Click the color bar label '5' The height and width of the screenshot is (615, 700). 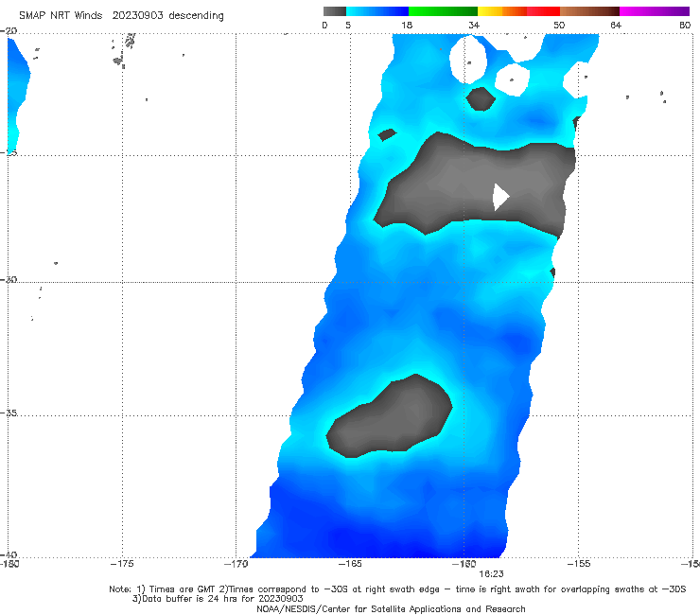click(x=348, y=25)
